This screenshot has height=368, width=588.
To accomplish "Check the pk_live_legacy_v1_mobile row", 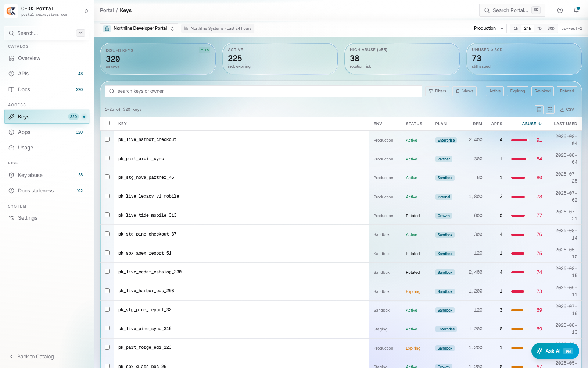I will click(107, 196).
